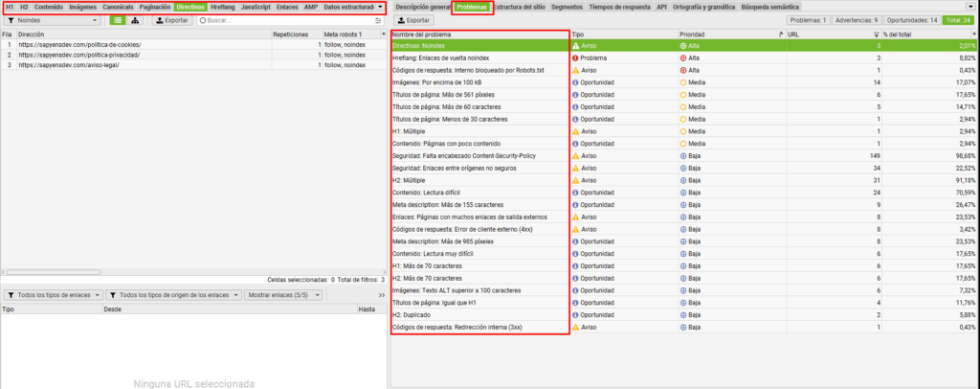The image size is (980, 389).
Task: Expand the right panel tab overflow arrow
Action: 969,7
